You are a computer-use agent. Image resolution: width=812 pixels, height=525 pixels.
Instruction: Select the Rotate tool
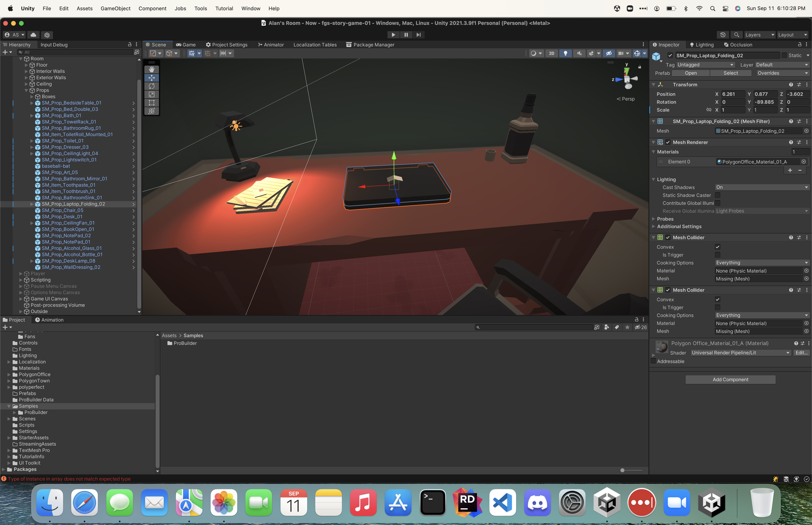point(152,86)
